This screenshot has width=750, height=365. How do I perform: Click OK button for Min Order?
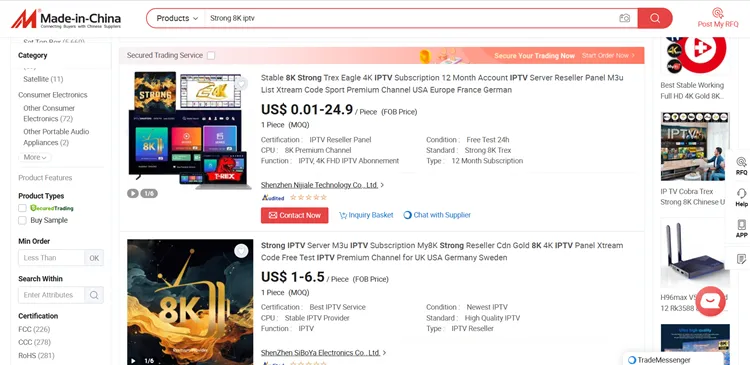coord(94,258)
